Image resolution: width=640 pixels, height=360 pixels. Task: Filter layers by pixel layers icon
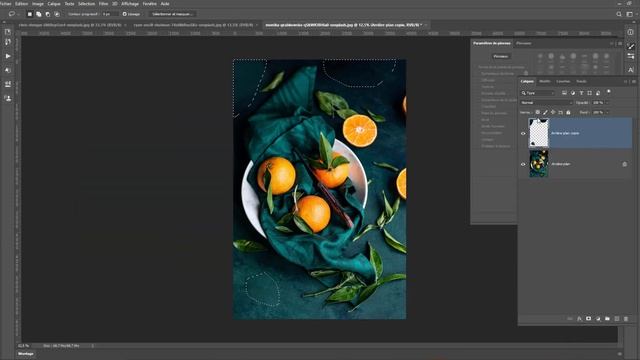click(564, 93)
